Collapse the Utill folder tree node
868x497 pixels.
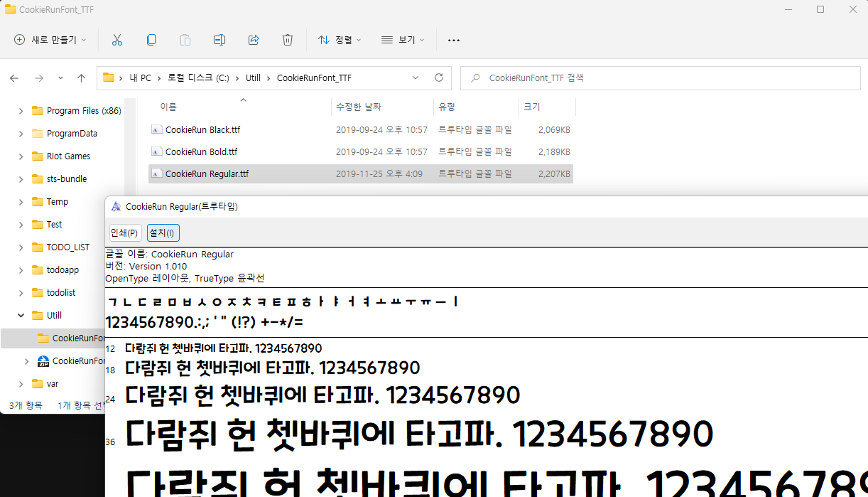click(21, 315)
